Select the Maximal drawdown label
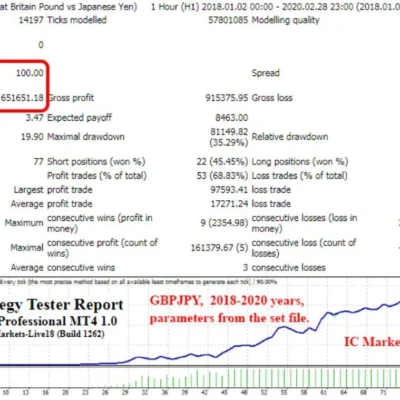The width and height of the screenshot is (400, 400). (x=86, y=137)
